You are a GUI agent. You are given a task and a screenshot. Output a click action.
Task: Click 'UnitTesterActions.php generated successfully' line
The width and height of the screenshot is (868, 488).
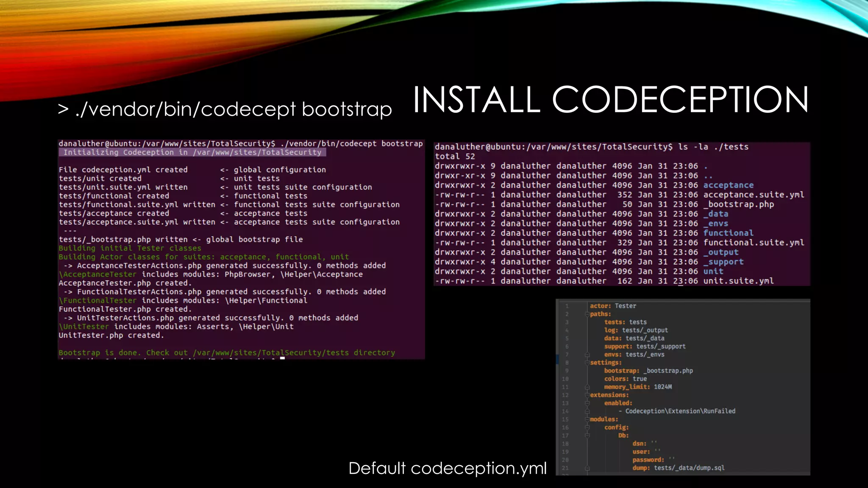211,318
